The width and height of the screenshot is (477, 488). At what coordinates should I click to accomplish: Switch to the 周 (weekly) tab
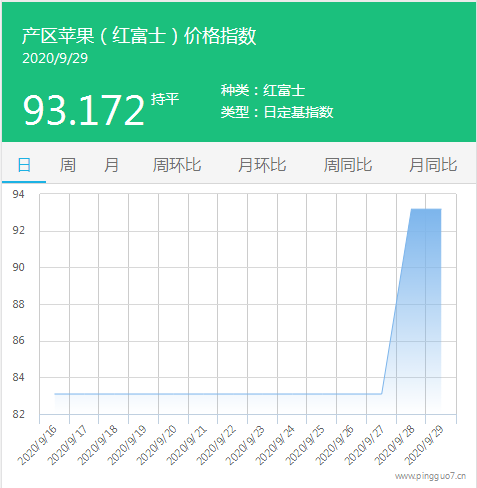(x=68, y=165)
